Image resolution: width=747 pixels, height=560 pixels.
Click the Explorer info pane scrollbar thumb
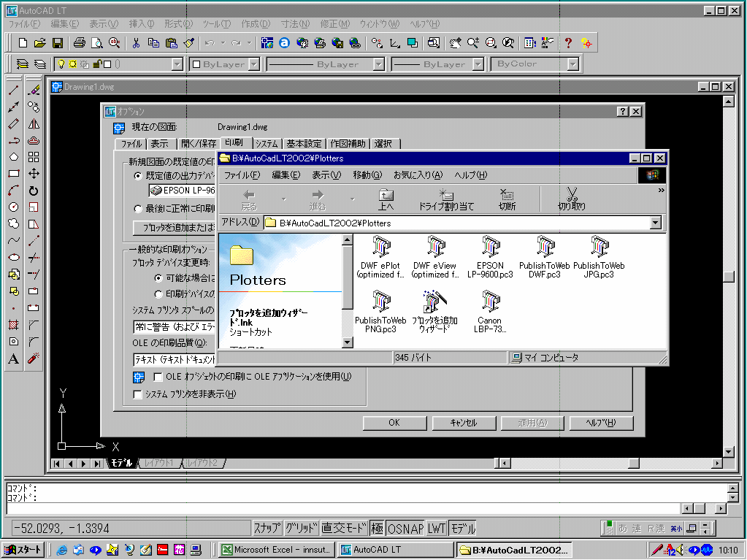348,278
